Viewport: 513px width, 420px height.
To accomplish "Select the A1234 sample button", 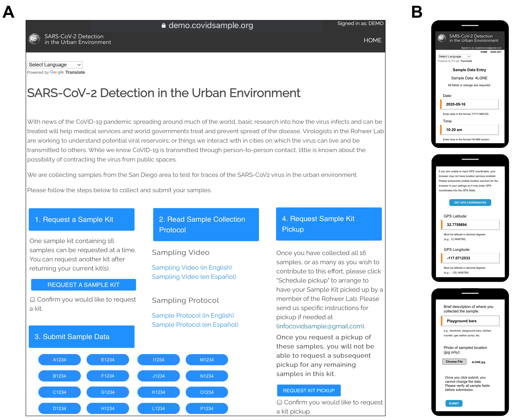I will [x=59, y=360].
